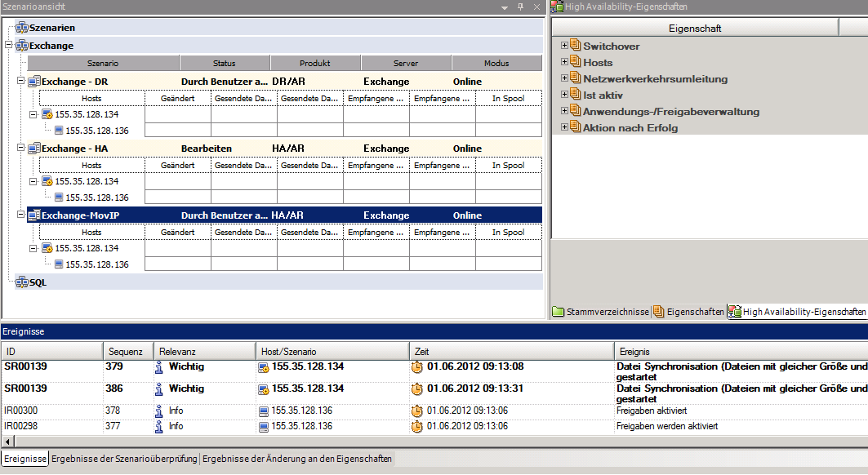The width and height of the screenshot is (868, 475).
Task: Switch to the Eigenschaften tab
Action: pos(688,312)
